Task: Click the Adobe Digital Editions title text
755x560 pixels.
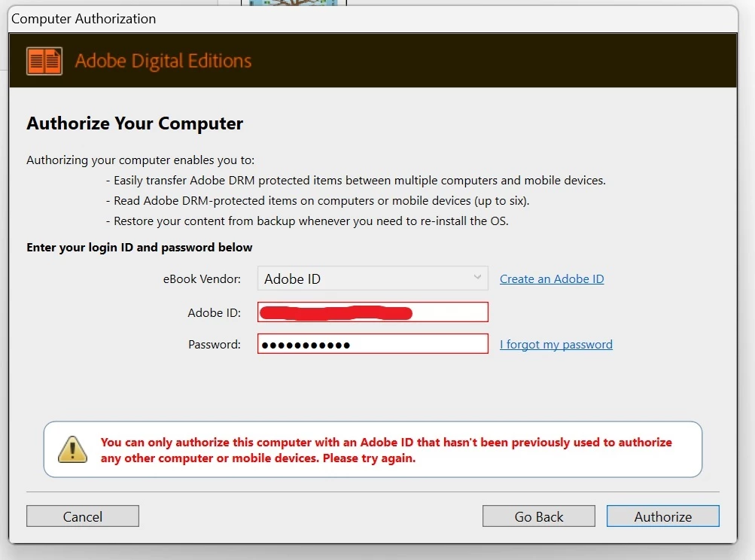Action: 163,61
